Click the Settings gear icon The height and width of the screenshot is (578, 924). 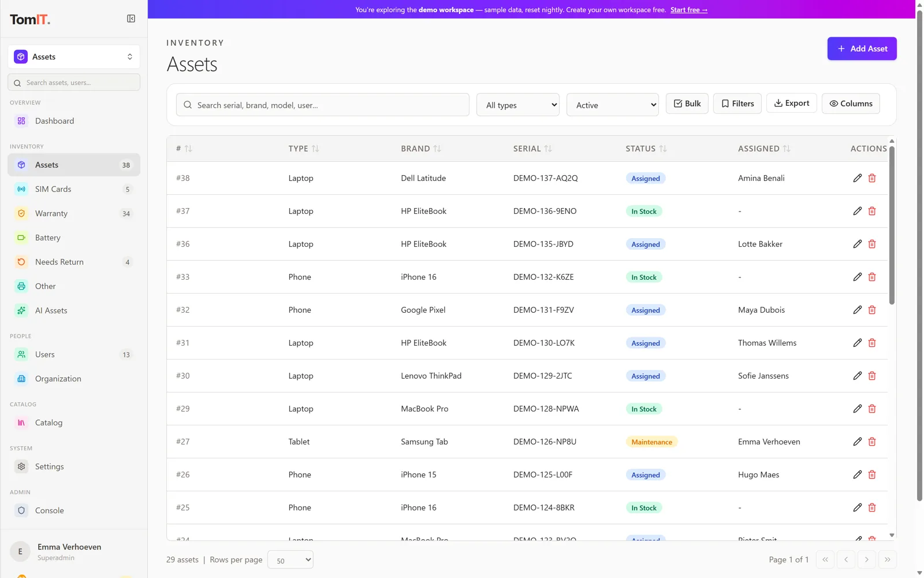pyautogui.click(x=21, y=466)
